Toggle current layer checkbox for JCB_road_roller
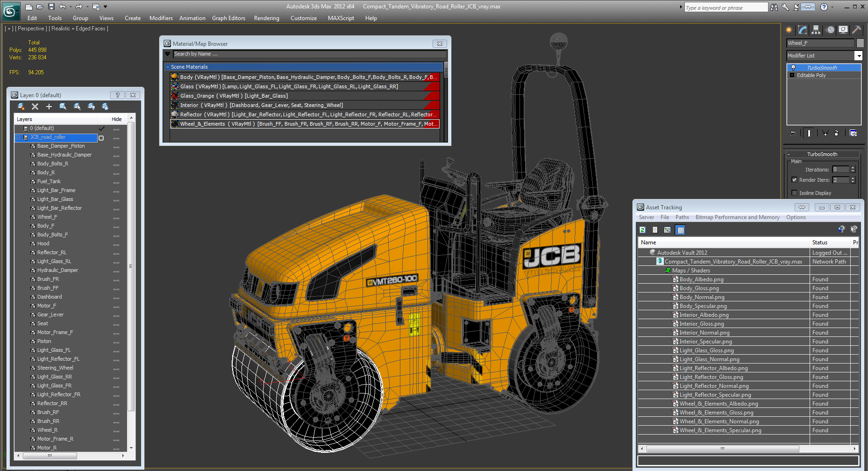868x471 pixels. point(101,138)
